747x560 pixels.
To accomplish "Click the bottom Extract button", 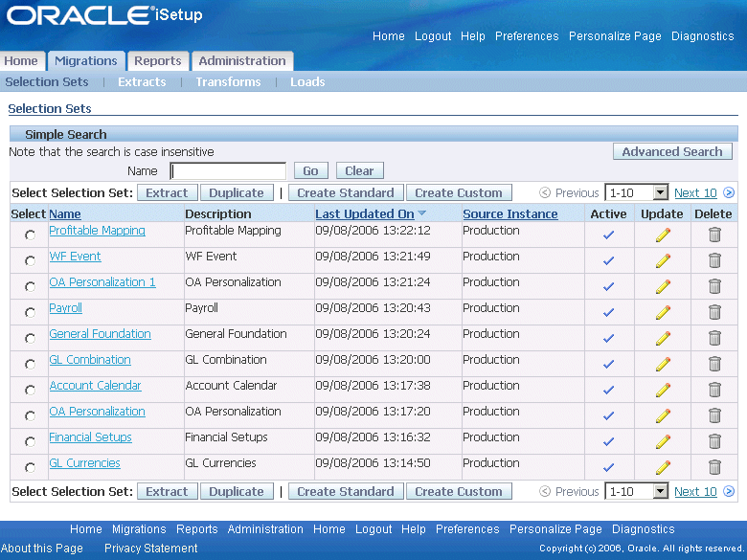I will tap(168, 491).
